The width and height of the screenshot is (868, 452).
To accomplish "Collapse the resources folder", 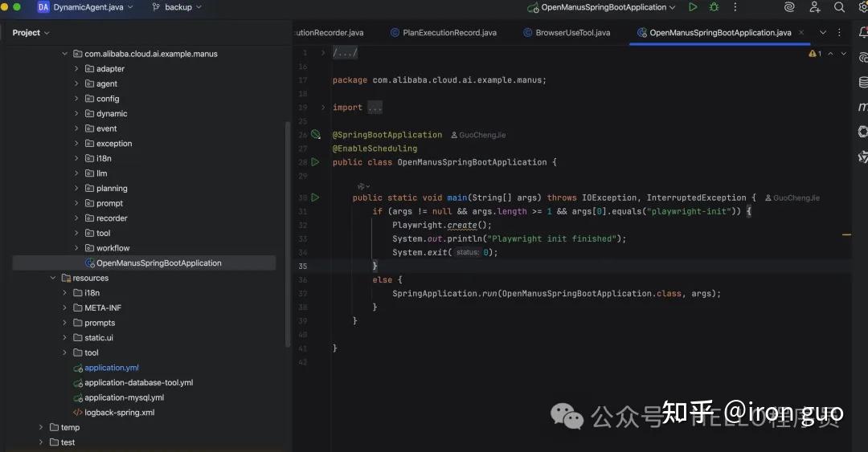I will [52, 278].
